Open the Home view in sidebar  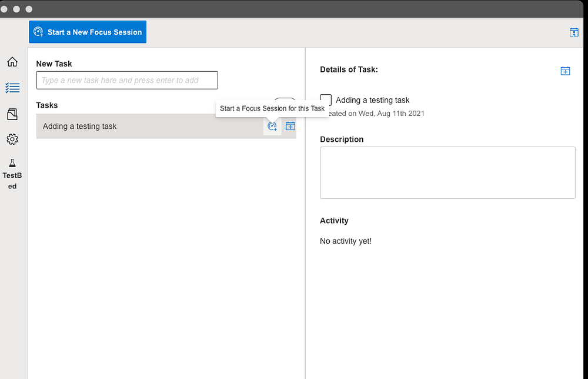12,62
